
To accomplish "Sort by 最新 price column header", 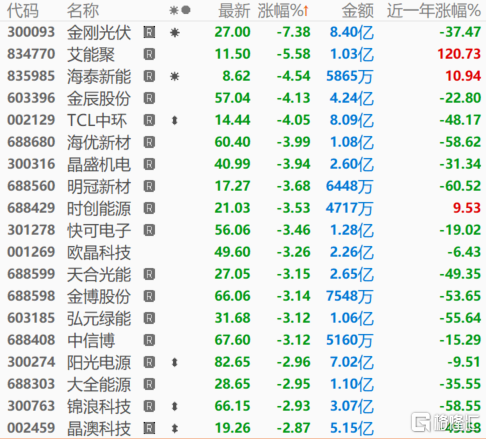I will (234, 11).
